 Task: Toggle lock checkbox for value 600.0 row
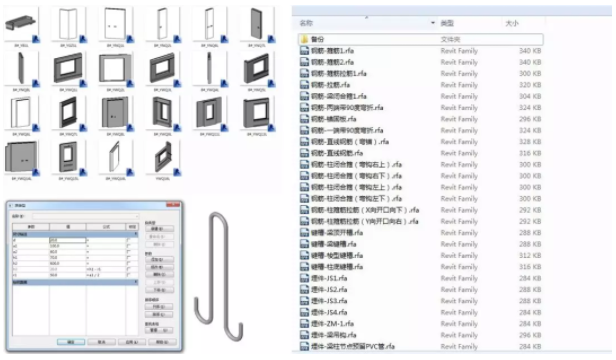point(128,263)
